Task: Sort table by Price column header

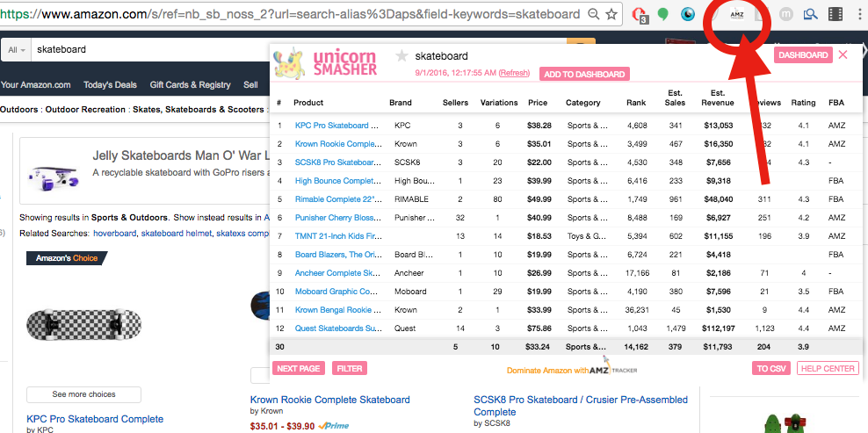Action: click(x=538, y=103)
